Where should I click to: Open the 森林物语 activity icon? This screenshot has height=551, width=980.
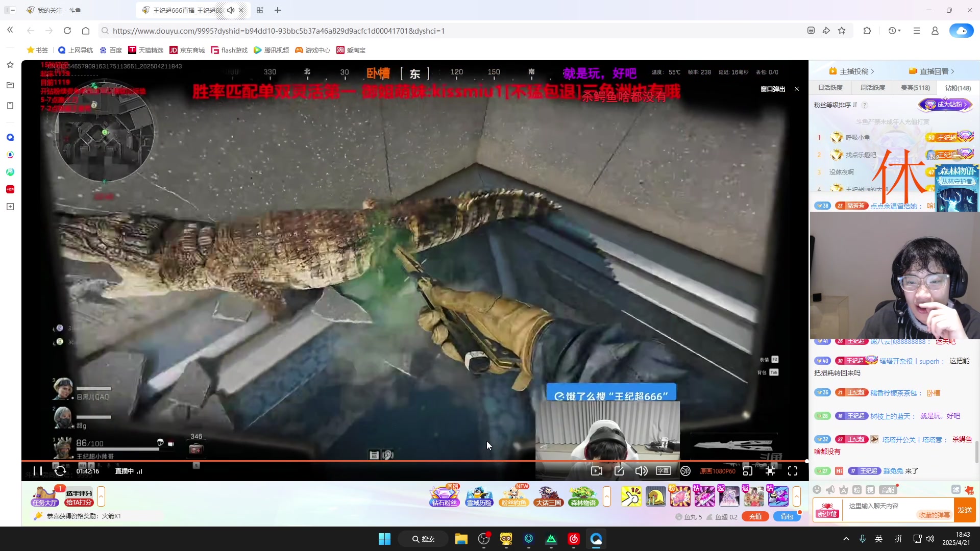click(583, 496)
